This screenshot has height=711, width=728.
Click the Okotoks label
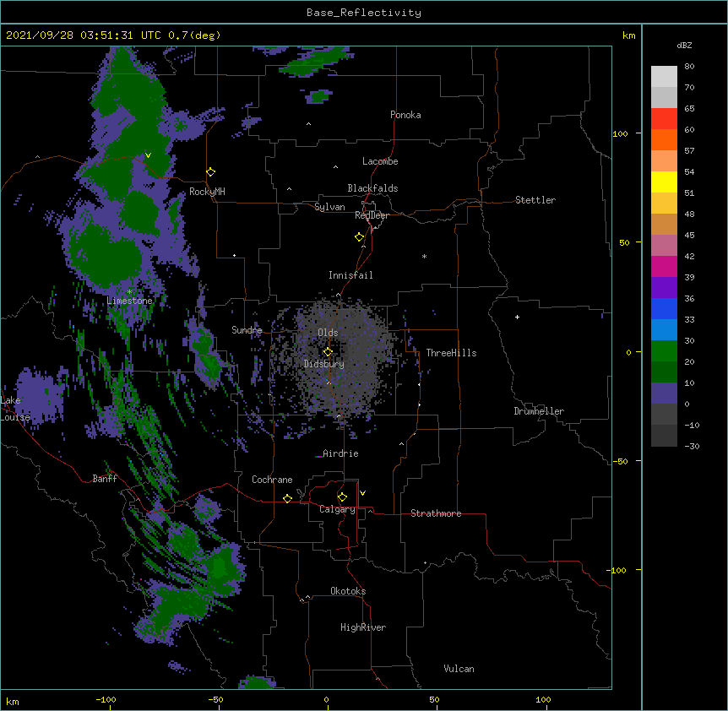coord(348,591)
